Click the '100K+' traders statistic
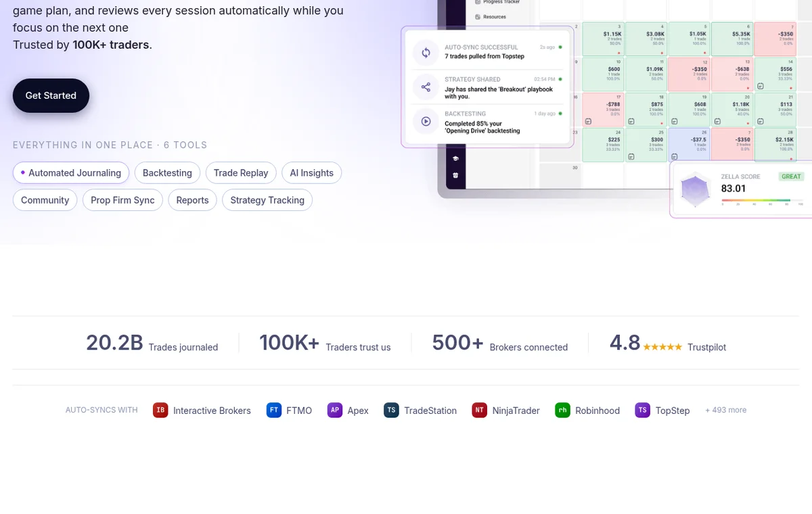Screen dimensions: 812x514 (289, 343)
